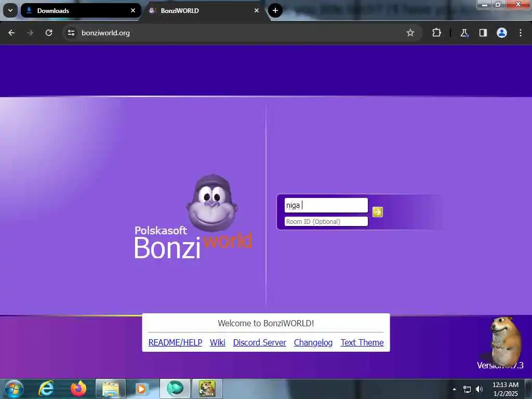Focus the Room ID (Optional) field
The width and height of the screenshot is (532, 399).
pyautogui.click(x=326, y=221)
